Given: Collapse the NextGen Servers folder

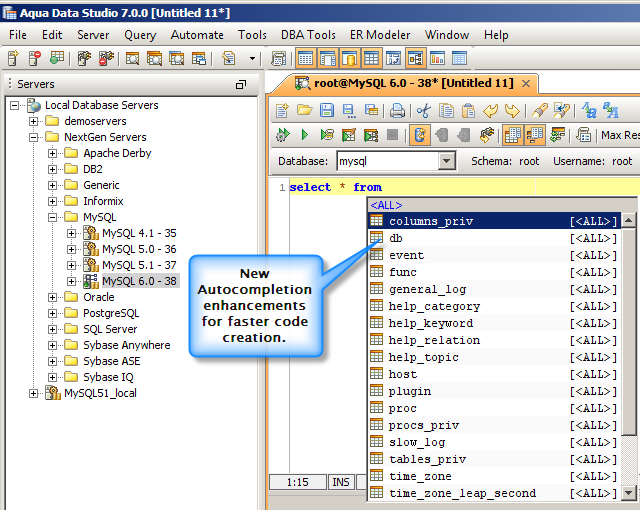Looking at the screenshot, I should 33,137.
